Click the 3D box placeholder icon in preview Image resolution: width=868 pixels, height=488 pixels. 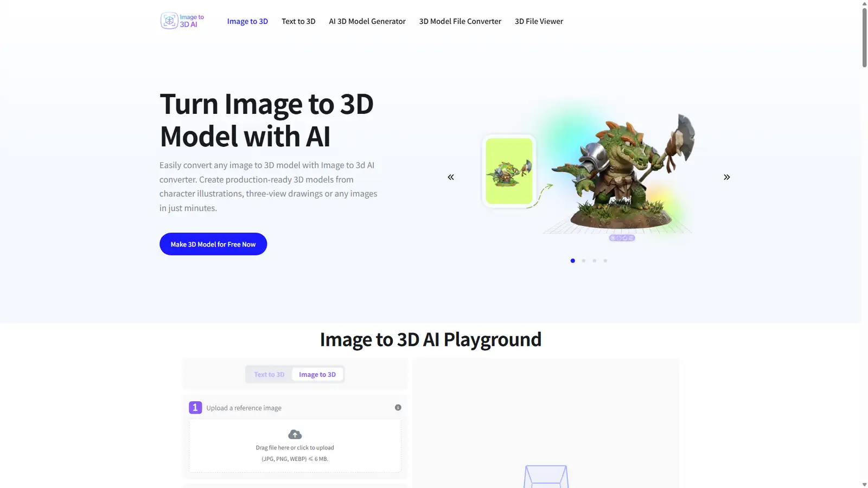click(x=546, y=477)
